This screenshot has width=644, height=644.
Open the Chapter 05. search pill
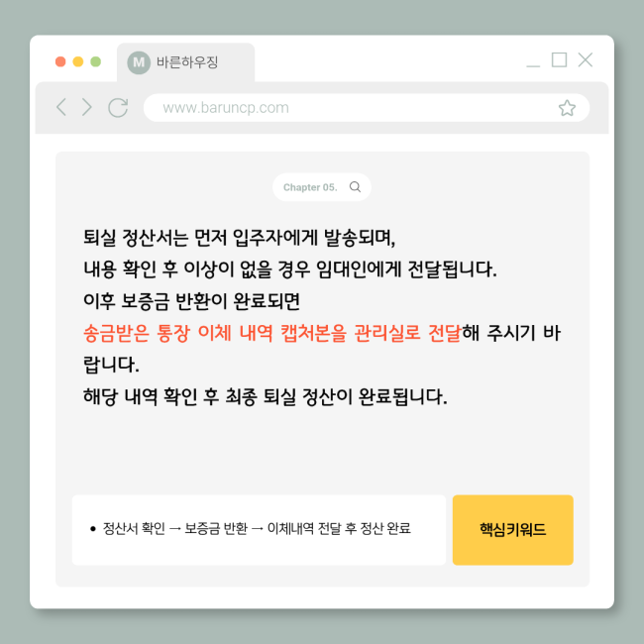coord(322,187)
